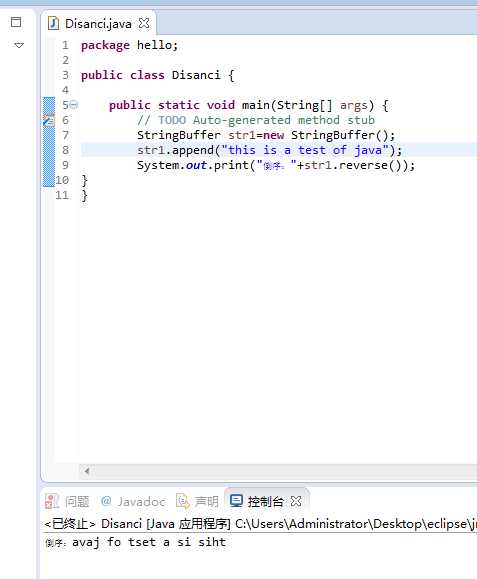This screenshot has width=477, height=579.
Task: Click the horizontal scrollbar left arrow in editor
Action: click(x=87, y=471)
